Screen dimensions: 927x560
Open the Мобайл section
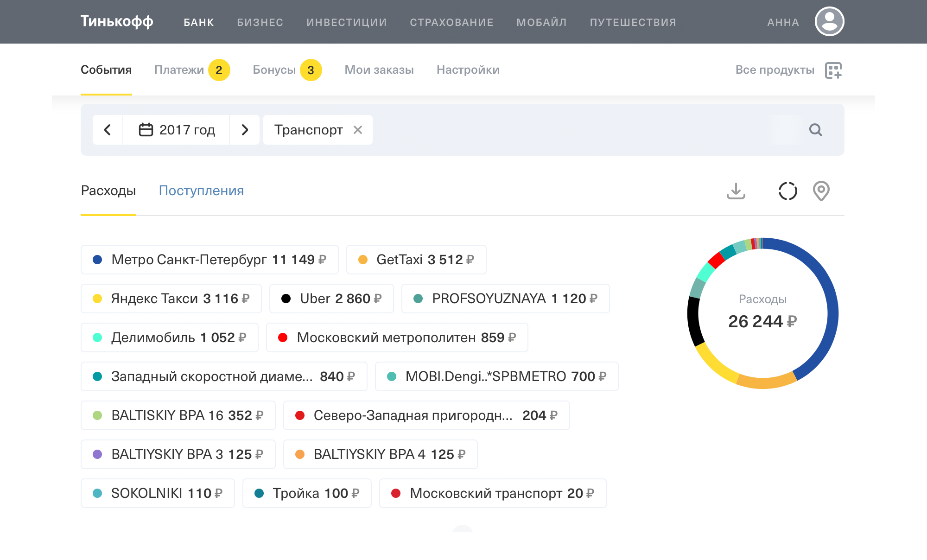point(541,22)
